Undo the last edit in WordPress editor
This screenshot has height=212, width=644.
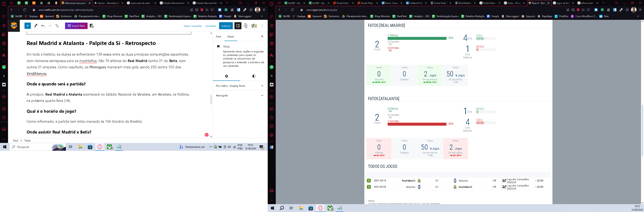(x=43, y=26)
